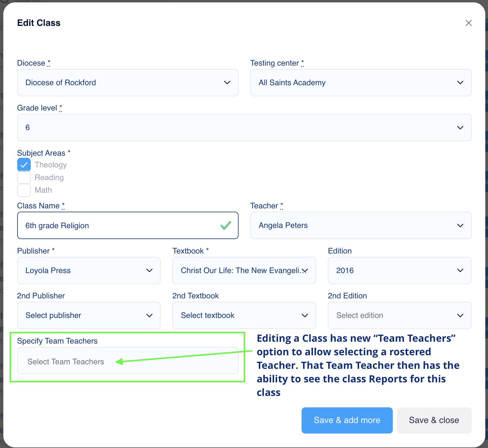The image size is (488, 448).
Task: Open the Publisher dropdown showing Loyola Press
Action: coord(89,270)
